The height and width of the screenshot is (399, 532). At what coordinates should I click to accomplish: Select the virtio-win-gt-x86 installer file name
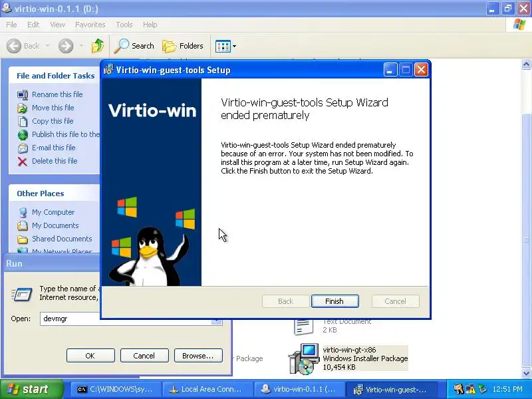point(350,350)
